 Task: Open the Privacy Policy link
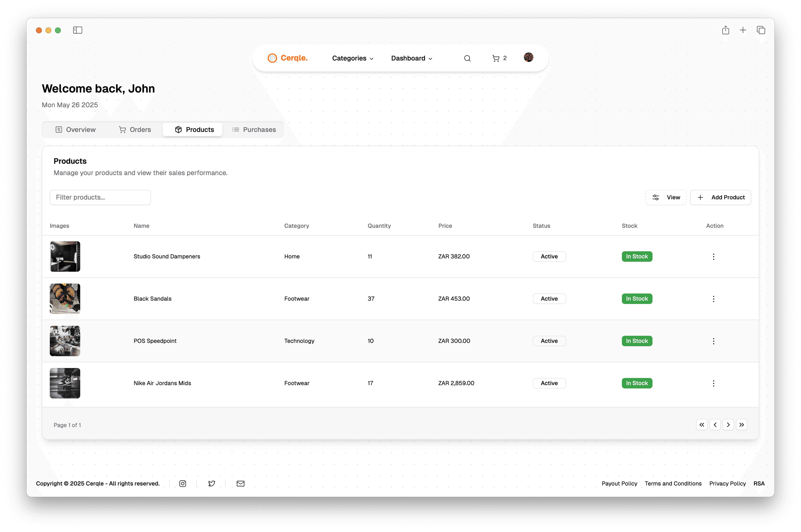coord(727,483)
